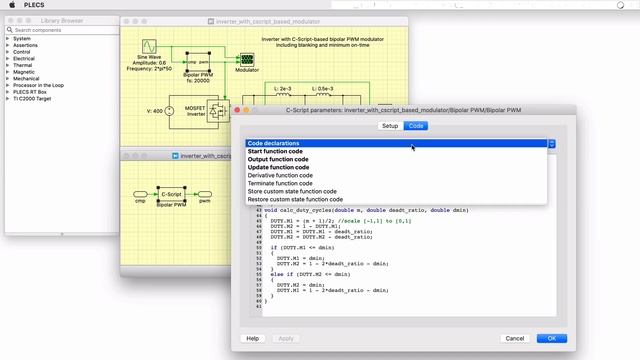
Task: Click the schematic file icon in inverter title bar
Action: pos(211,21)
